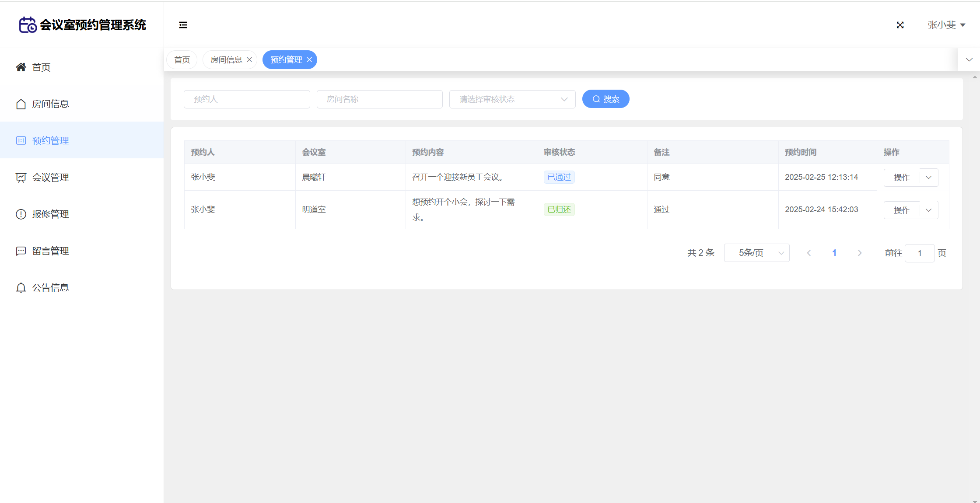
Task: Collapse sidebar with hamburger menu icon
Action: [x=183, y=25]
